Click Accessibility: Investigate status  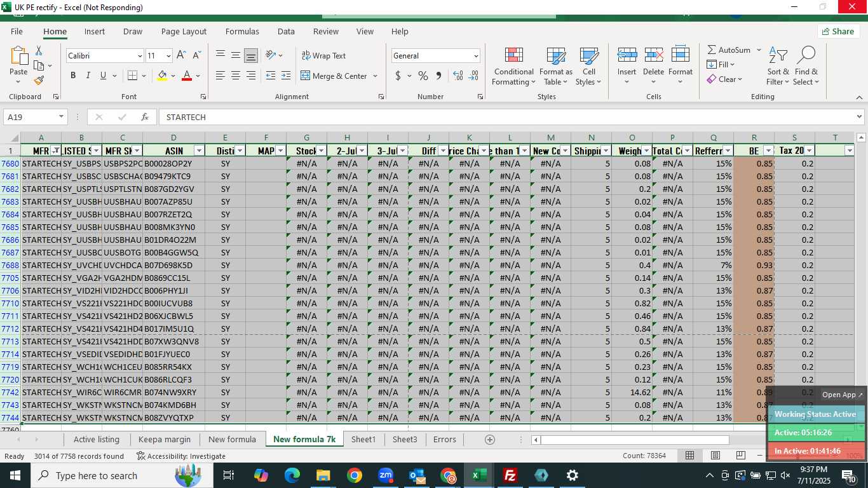tap(181, 456)
